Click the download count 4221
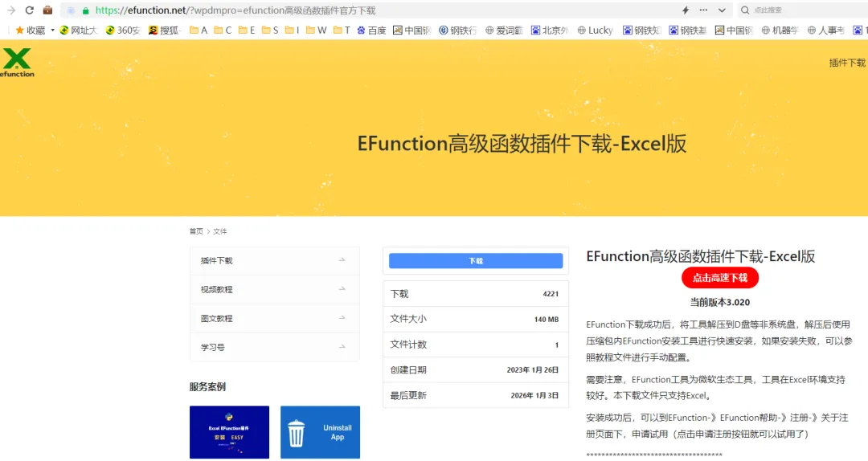The width and height of the screenshot is (868, 461). tap(551, 294)
